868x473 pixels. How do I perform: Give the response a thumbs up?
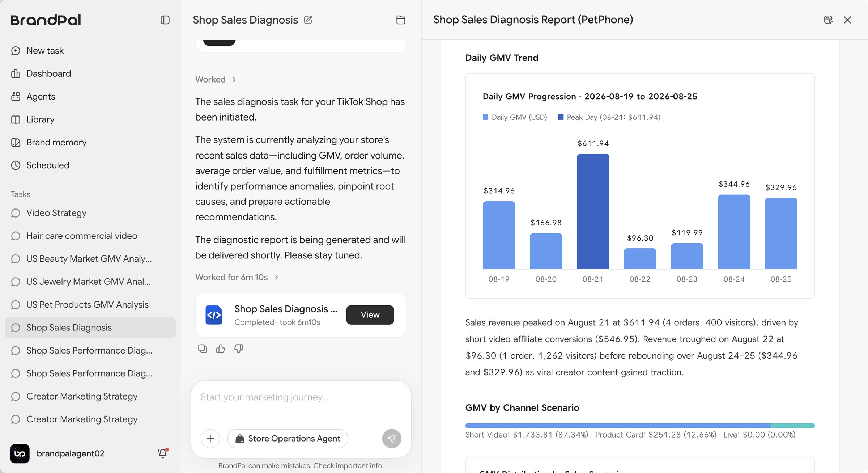(221, 349)
